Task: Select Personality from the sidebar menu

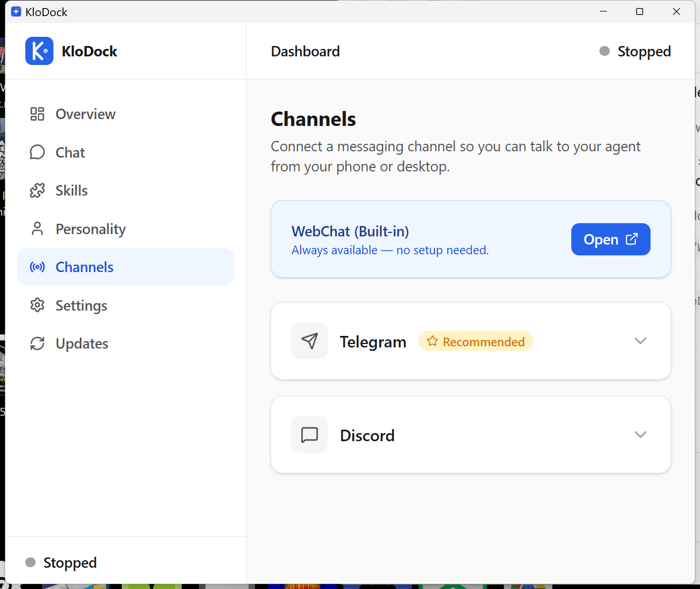Action: coord(90,228)
